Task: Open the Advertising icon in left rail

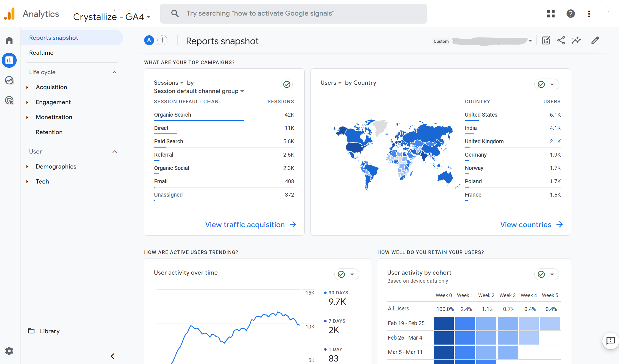Action: [x=9, y=100]
